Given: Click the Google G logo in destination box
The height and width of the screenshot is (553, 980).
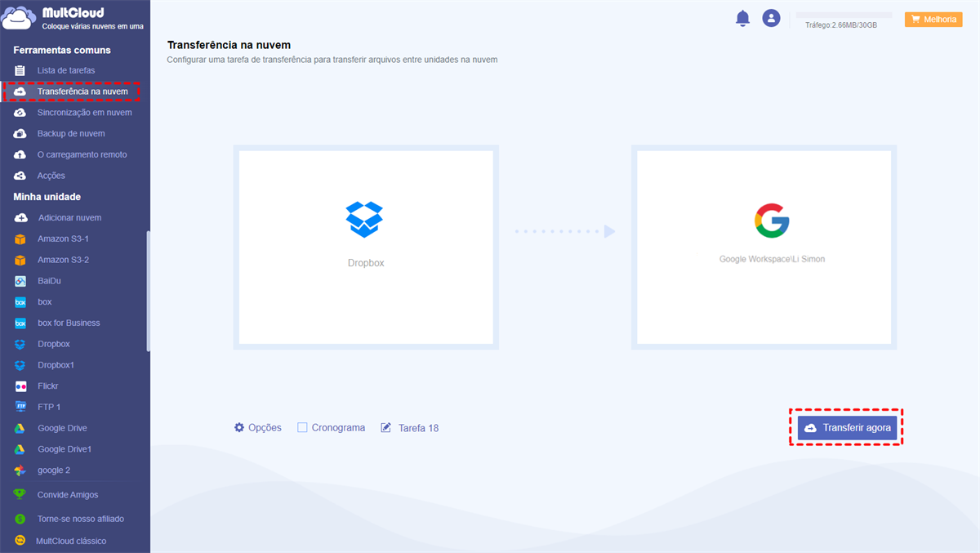Looking at the screenshot, I should point(772,221).
